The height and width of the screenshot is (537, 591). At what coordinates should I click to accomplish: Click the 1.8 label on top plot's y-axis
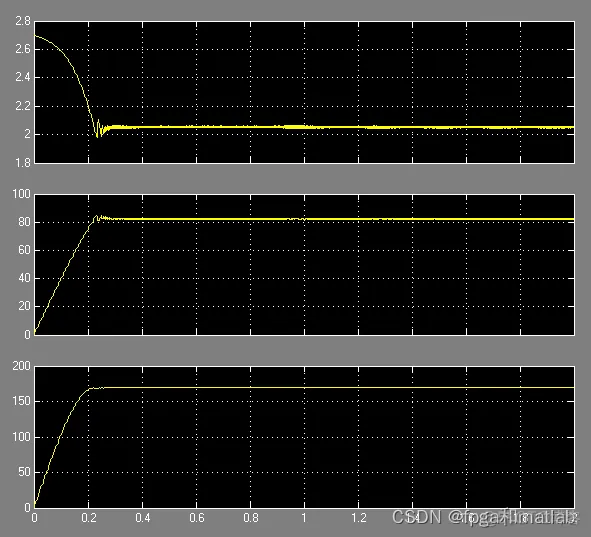(x=23, y=163)
